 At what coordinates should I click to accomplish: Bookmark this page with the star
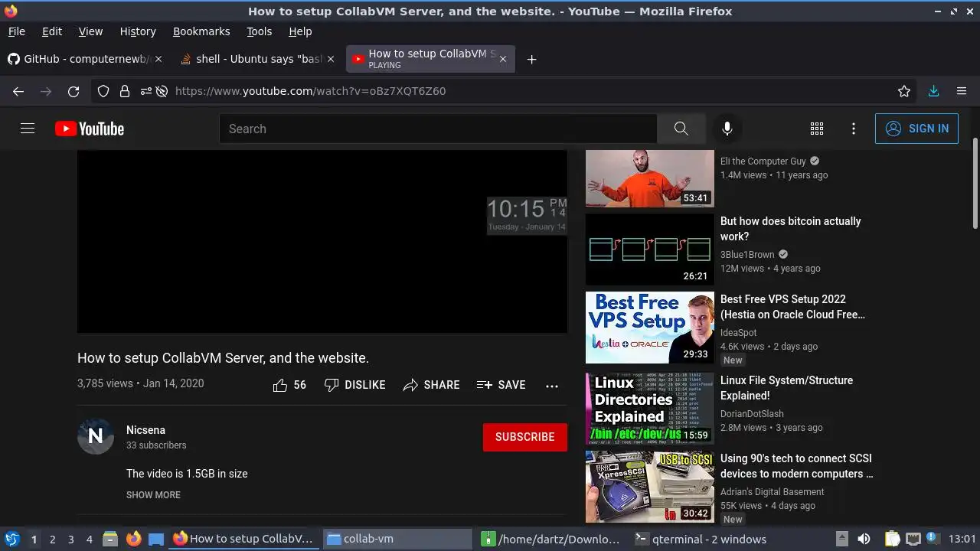pyautogui.click(x=904, y=91)
